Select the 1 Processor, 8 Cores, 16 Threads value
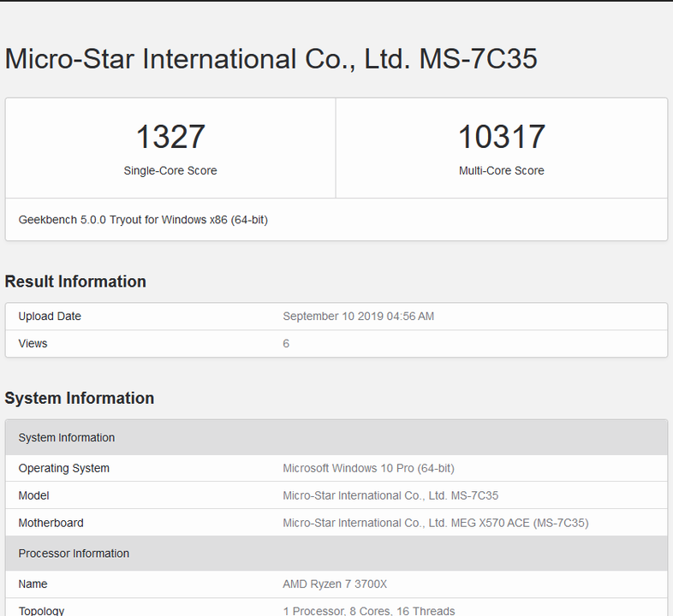 coord(369,611)
